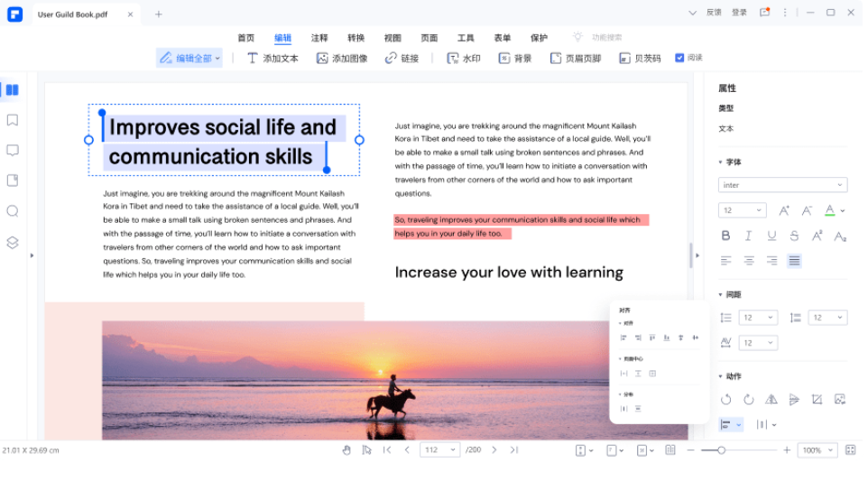Click the Replace Image icon
868x482 pixels.
tap(840, 400)
